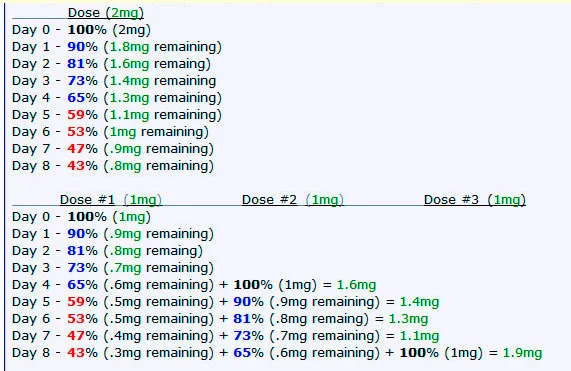Click the bold 100% on first Day 0 line
The image size is (571, 371).
(x=87, y=29)
